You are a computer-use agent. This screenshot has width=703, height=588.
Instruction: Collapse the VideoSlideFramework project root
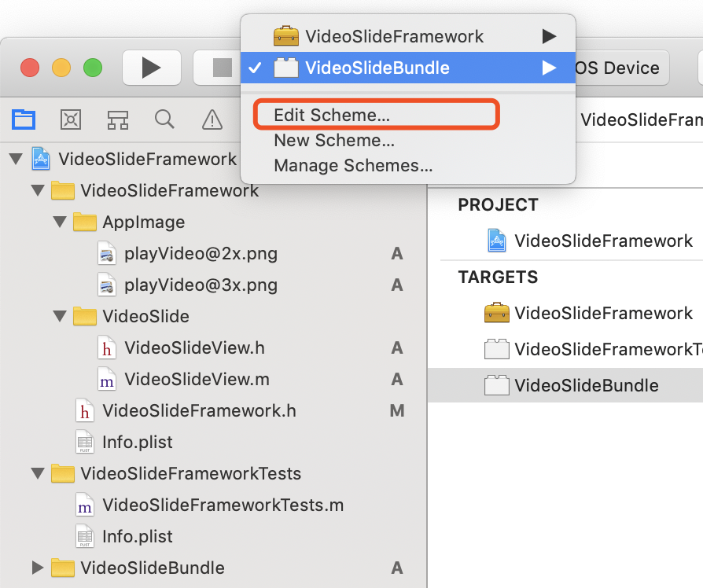coord(17,159)
